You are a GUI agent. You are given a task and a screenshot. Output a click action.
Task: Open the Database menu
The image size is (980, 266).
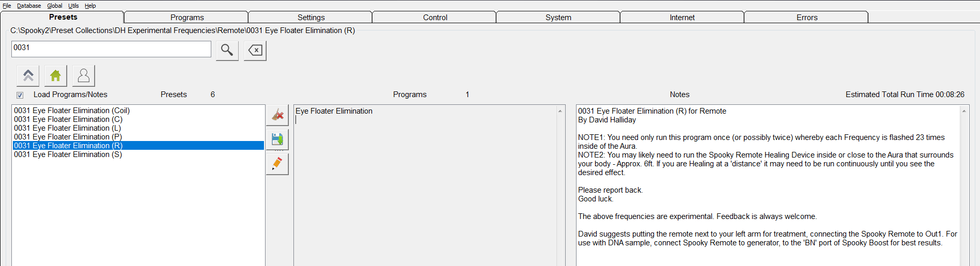[29, 6]
